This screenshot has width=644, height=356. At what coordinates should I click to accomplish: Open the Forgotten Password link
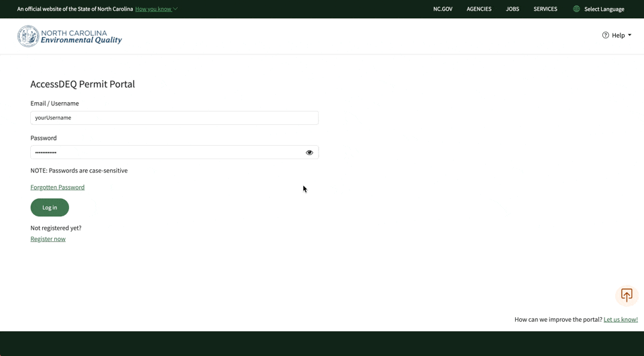coord(58,187)
